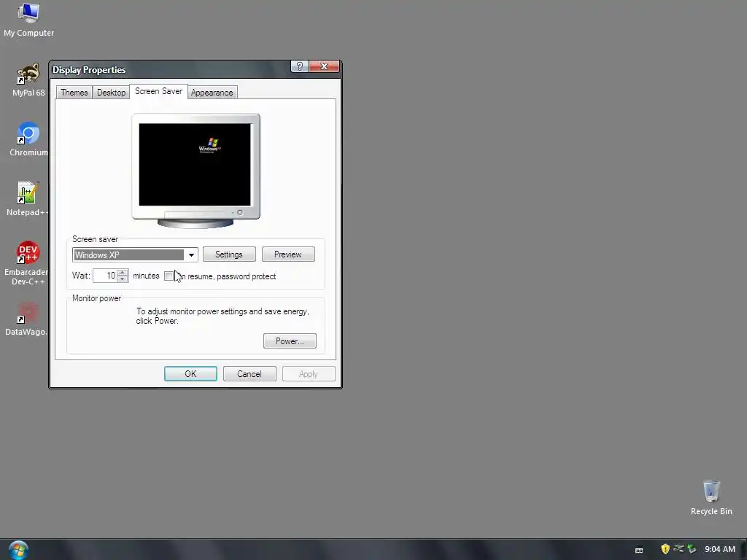Screen dimensions: 747x560
Task: Click the taskbar clock showing 9:04 AM
Action: (720, 549)
